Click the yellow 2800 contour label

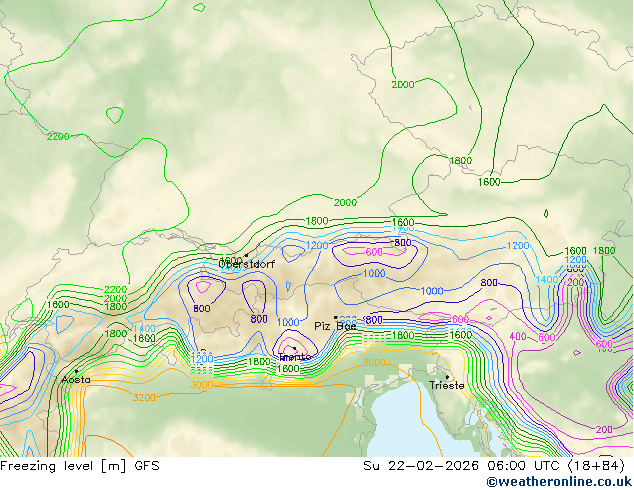374,351
